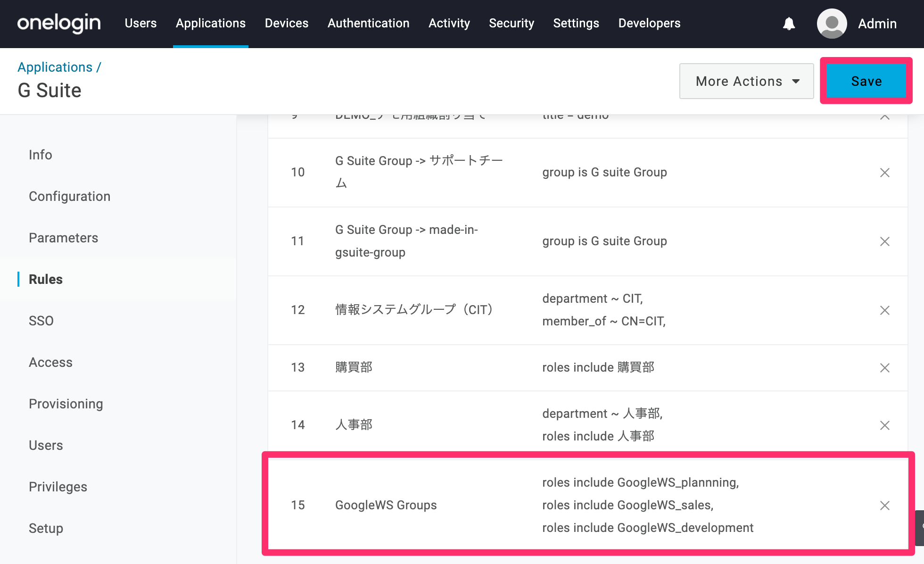Viewport: 924px width, 564px height.
Task: Switch to the Setup tab
Action: click(x=46, y=528)
